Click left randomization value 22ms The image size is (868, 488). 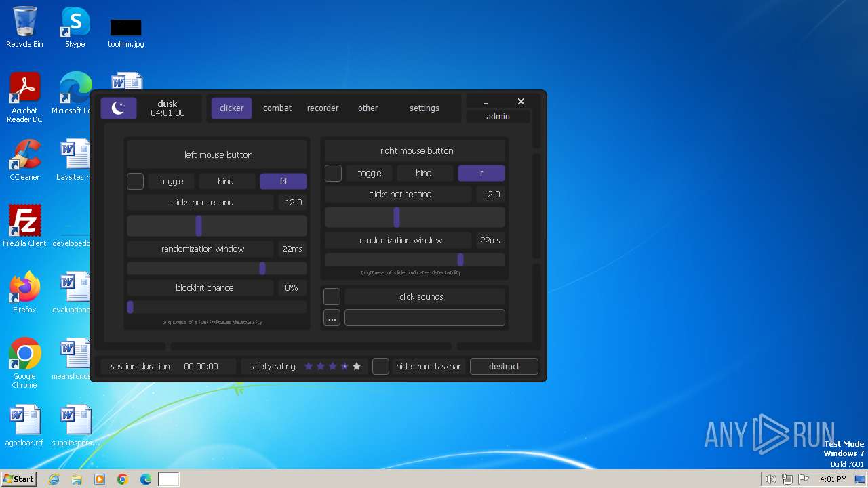coord(292,249)
